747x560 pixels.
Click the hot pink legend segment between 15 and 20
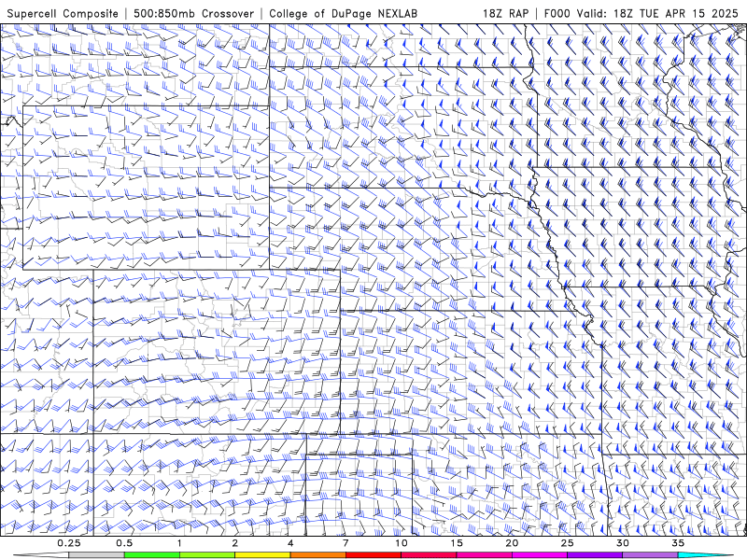(x=484, y=555)
